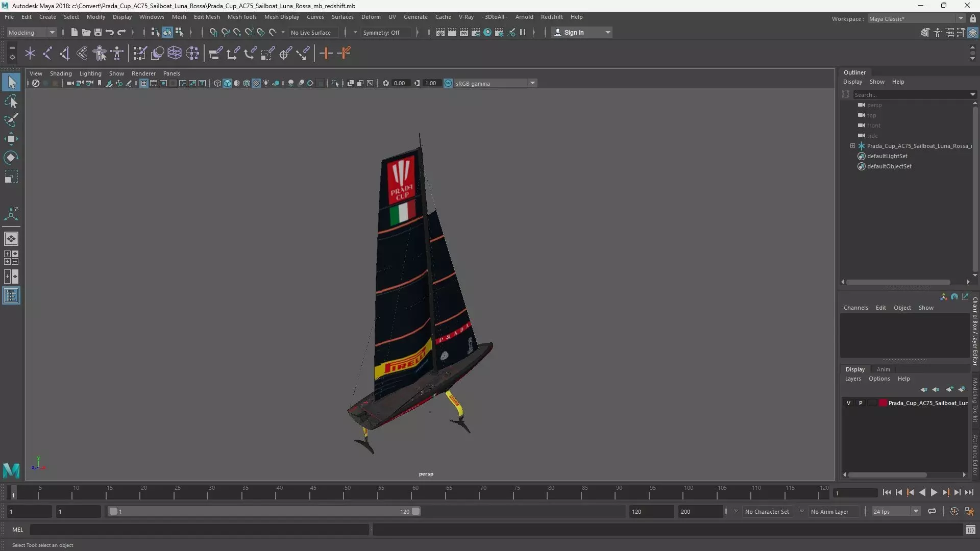Viewport: 980px width, 551px height.
Task: Open the Redshift menu
Action: tap(551, 17)
